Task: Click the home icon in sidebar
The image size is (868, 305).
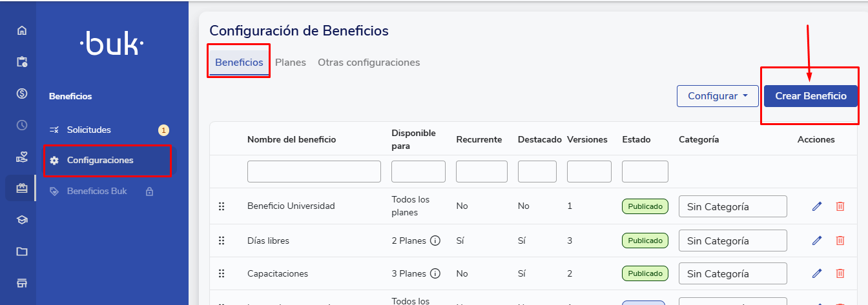Action: point(22,30)
